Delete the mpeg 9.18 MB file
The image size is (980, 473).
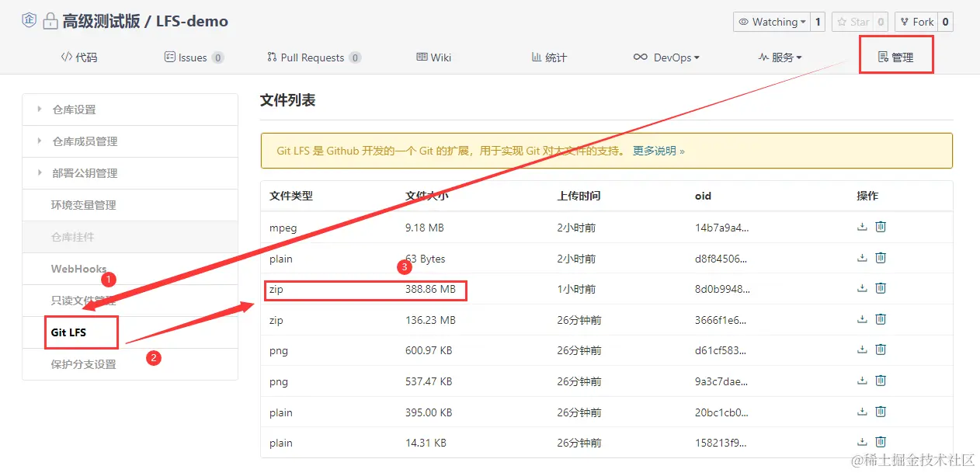point(881,227)
